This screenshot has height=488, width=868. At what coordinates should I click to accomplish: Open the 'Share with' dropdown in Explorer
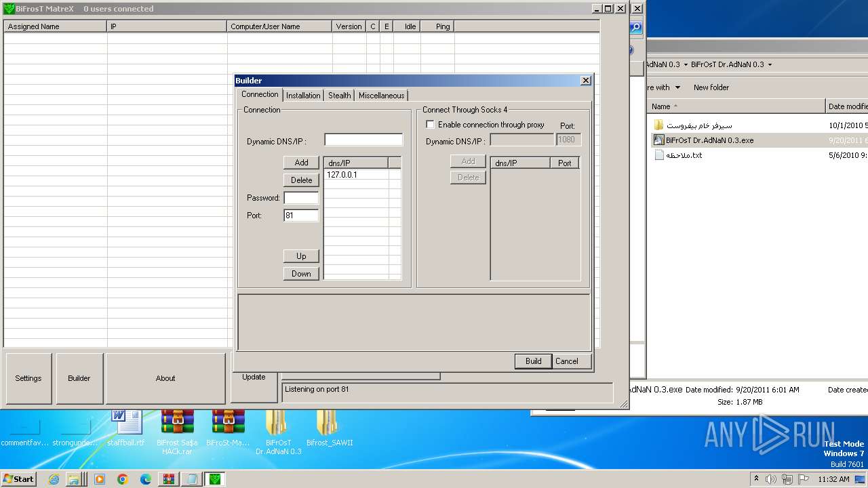(x=663, y=87)
